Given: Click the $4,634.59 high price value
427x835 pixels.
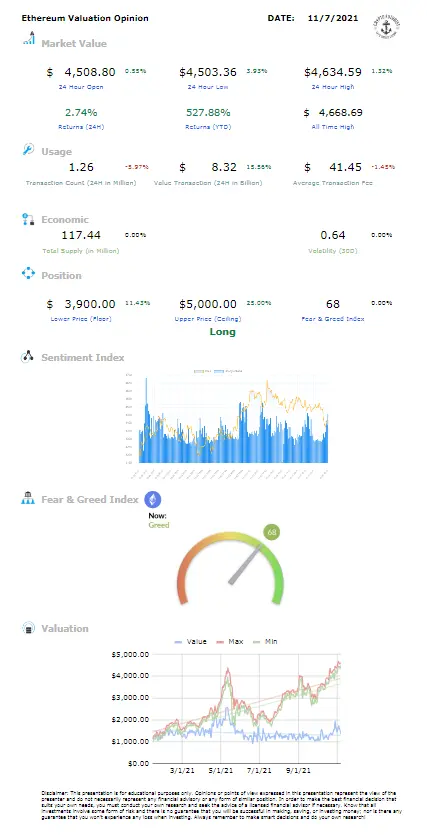Looking at the screenshot, I should (333, 72).
